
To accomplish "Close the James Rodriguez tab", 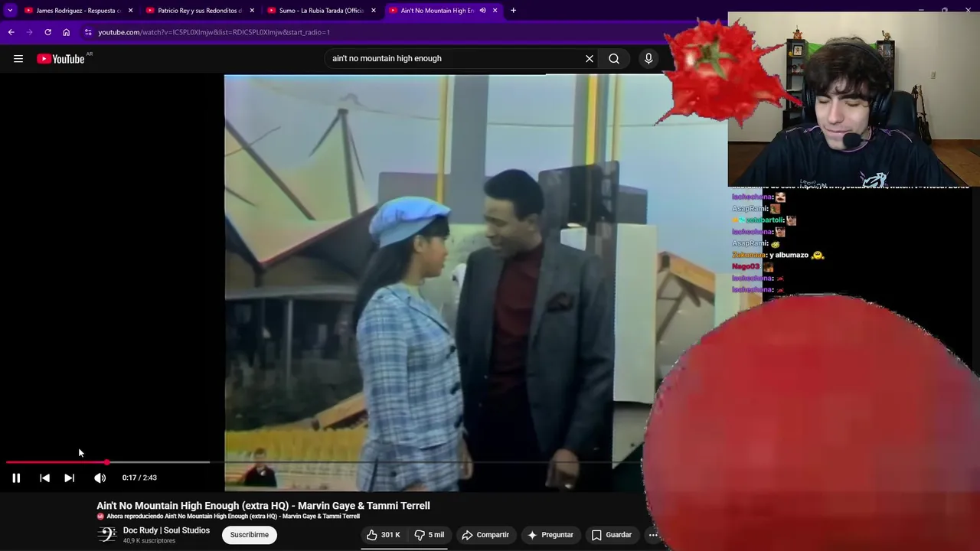I will tap(130, 11).
